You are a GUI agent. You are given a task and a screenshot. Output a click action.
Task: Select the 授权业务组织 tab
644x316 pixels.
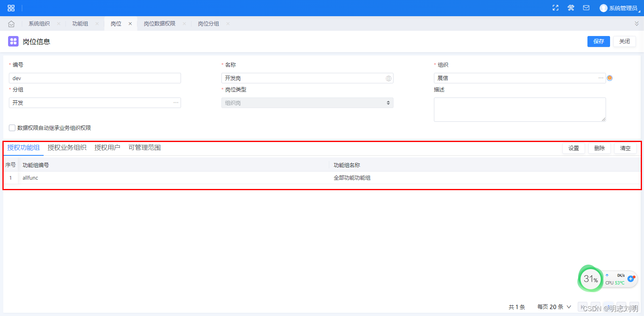[x=67, y=148]
